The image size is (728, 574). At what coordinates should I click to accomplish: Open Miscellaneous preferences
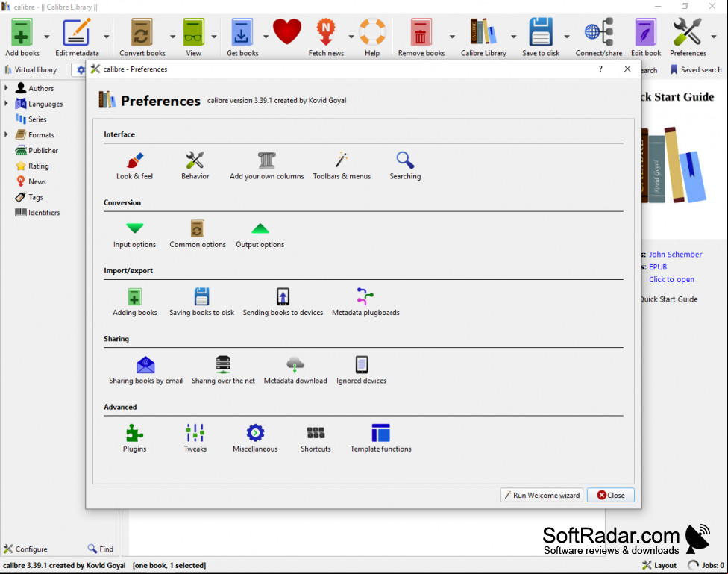click(255, 439)
